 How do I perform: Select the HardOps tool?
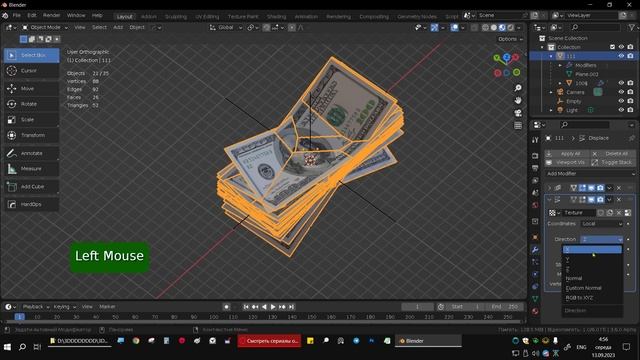click(31, 204)
